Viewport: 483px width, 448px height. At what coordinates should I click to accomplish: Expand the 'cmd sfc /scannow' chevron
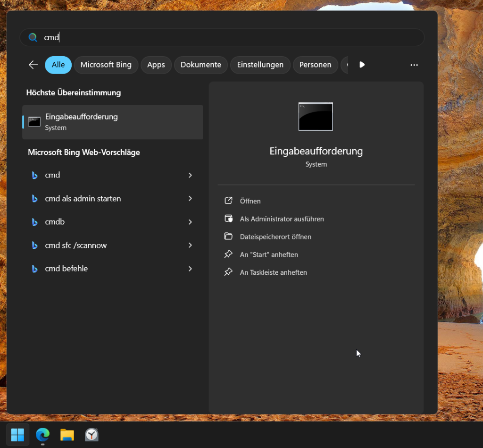tap(190, 245)
